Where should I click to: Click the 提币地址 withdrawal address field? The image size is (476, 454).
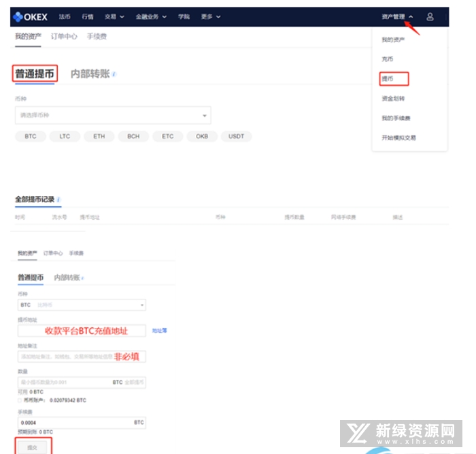click(82, 331)
